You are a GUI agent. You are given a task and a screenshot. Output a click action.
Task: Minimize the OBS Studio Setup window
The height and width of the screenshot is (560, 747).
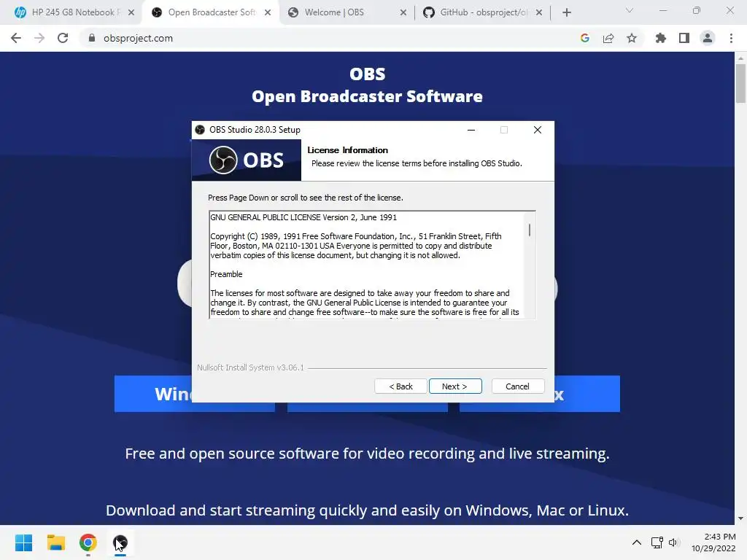click(471, 130)
